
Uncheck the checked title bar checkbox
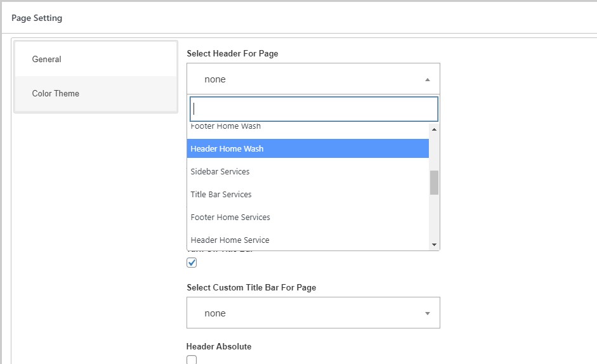click(192, 263)
